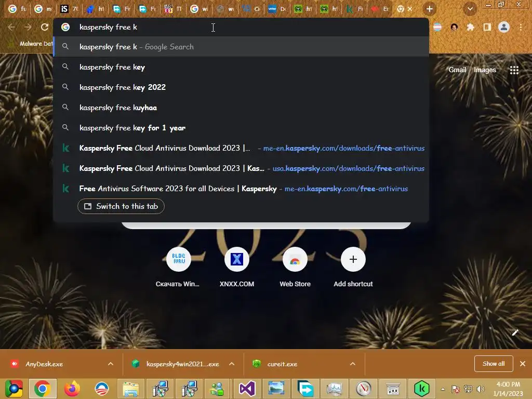Launch Firefox from the taskbar
Image resolution: width=532 pixels, height=399 pixels.
(72, 389)
